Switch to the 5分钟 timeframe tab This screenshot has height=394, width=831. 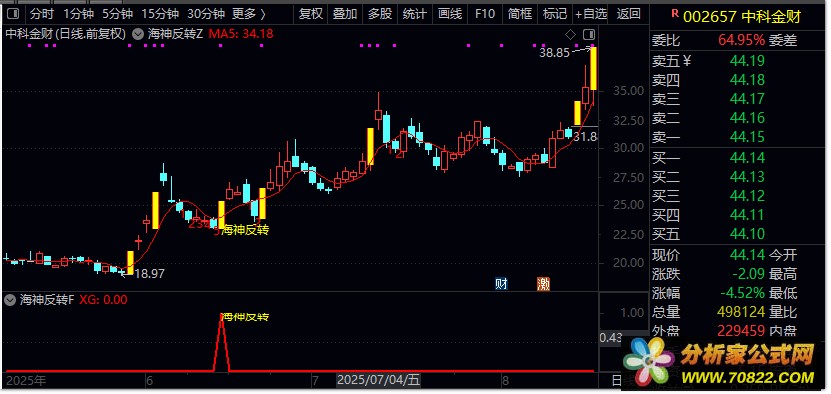[x=118, y=14]
